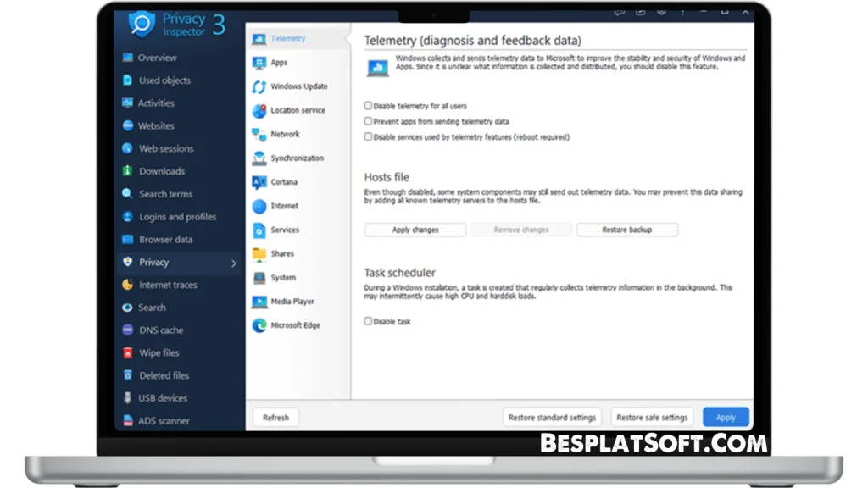The height and width of the screenshot is (488, 868).
Task: Click the Refresh button
Action: click(x=275, y=417)
